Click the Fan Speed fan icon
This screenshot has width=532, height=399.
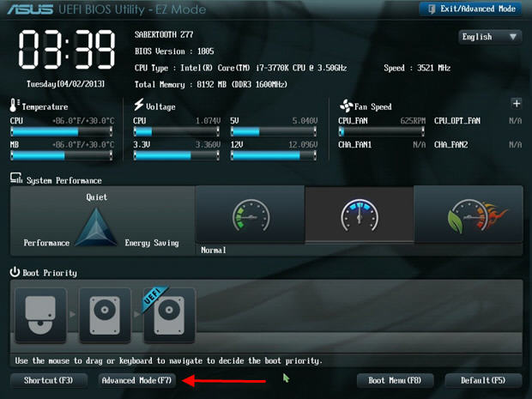pyautogui.click(x=346, y=106)
